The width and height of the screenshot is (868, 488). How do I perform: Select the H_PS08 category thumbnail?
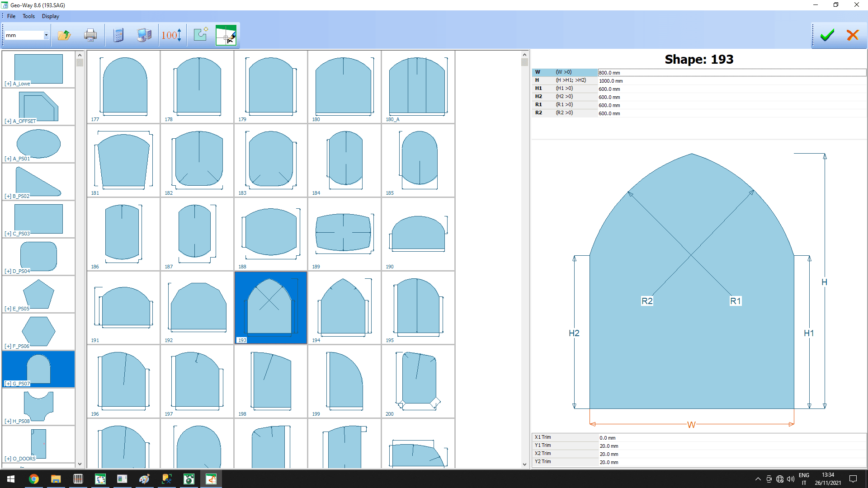38,407
